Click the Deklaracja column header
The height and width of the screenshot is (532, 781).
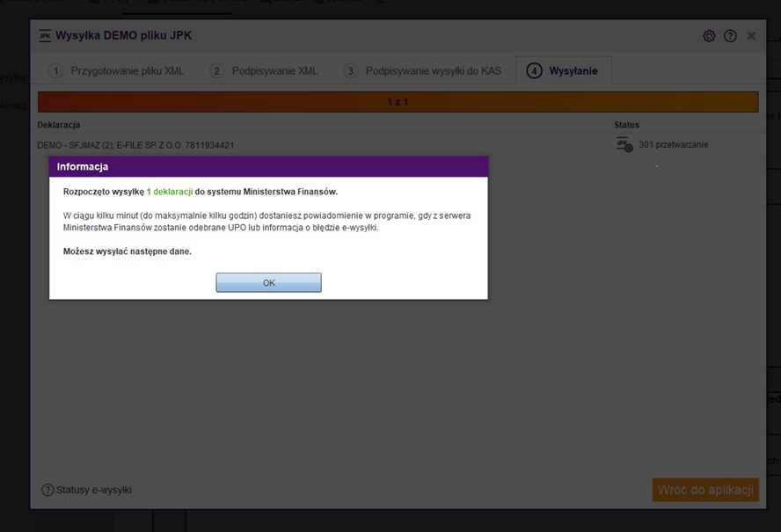(58, 125)
